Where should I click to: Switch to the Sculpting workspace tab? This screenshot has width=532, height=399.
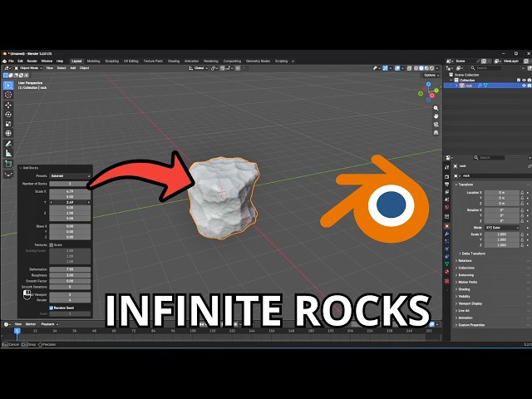[112, 61]
